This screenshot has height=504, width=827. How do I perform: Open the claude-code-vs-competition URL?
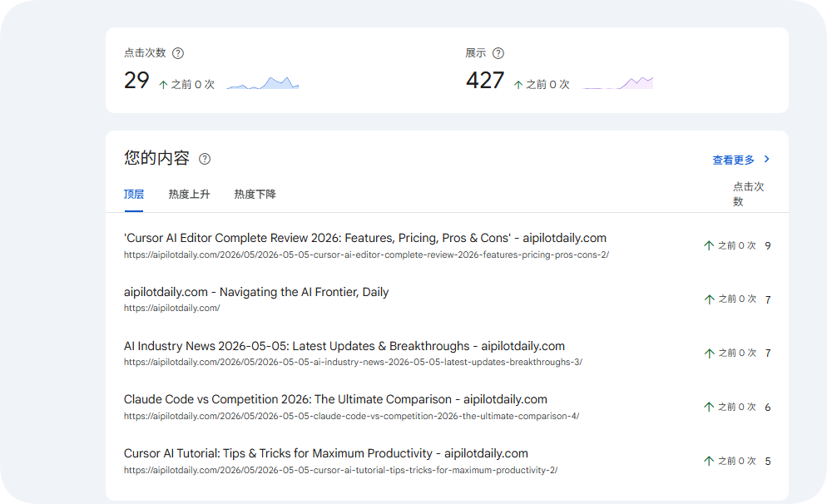click(x=352, y=416)
